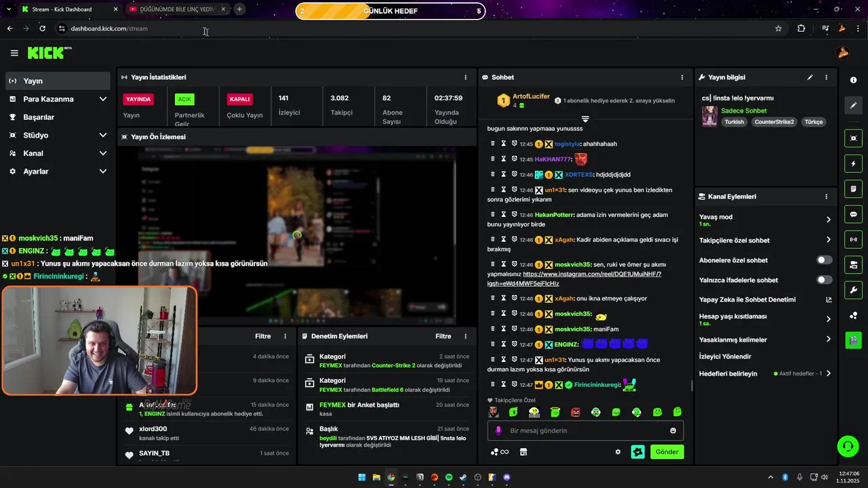Open the profile avatar menu
Viewport: 868px width, 488px height.
[843, 53]
